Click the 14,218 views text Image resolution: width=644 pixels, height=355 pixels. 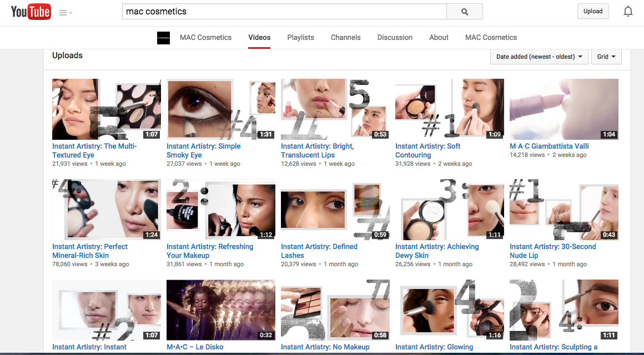tap(527, 155)
